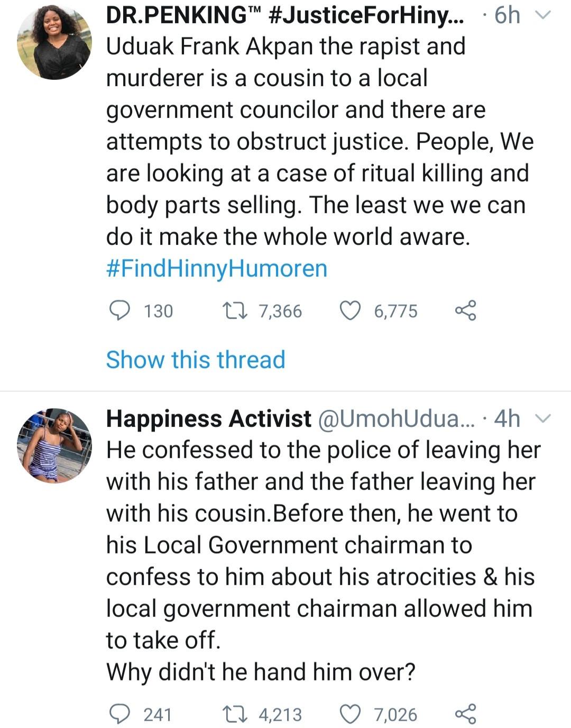Share Happiness Activist's tweet
The width and height of the screenshot is (571, 728).
465,714
